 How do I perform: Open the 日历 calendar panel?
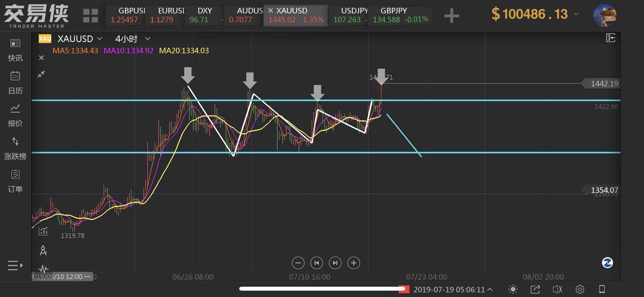pyautogui.click(x=15, y=76)
